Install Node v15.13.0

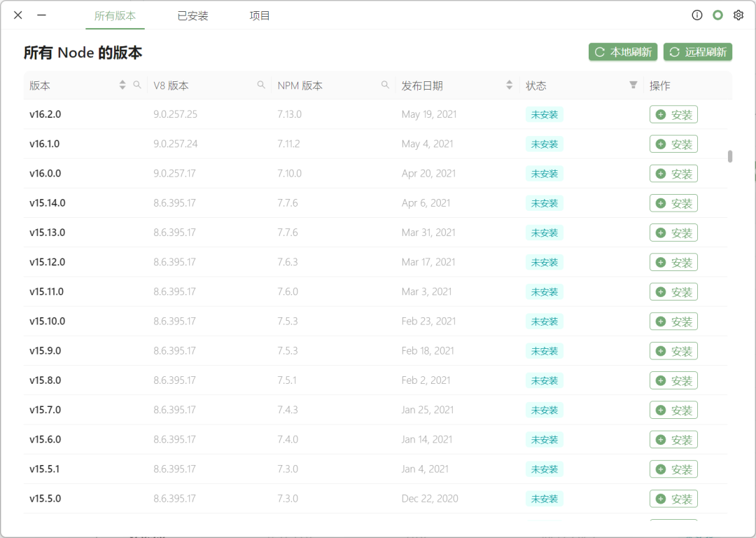673,233
